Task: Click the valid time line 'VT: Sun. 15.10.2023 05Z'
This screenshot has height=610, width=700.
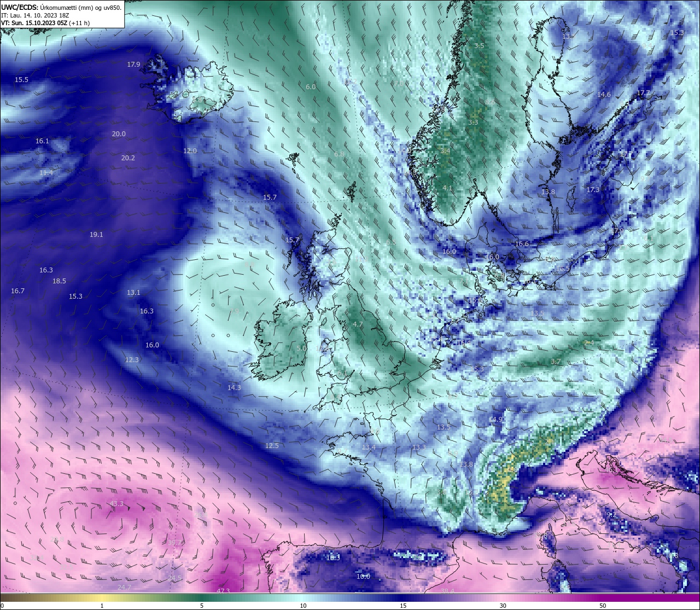Action: (33, 23)
